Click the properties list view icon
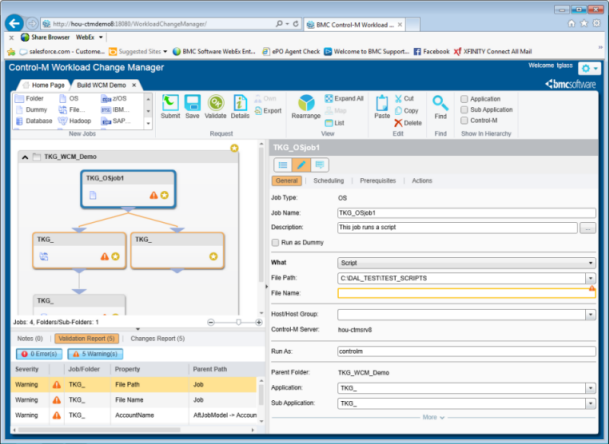This screenshot has width=609, height=444. point(283,165)
